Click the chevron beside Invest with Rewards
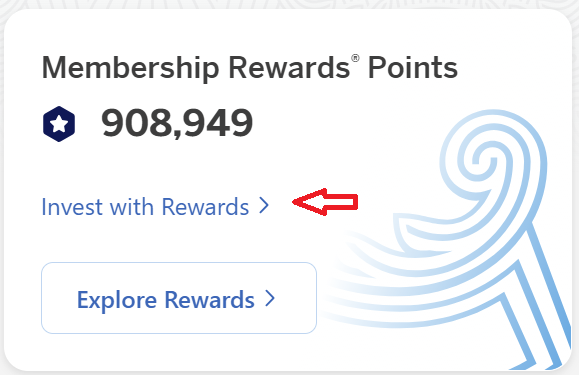The image size is (579, 375). coord(264,206)
